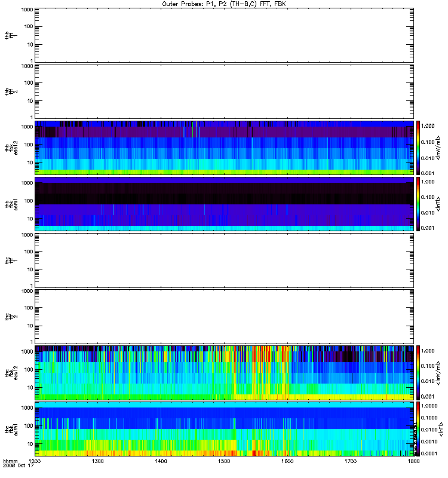Select the empty thb fff 1 spectrogram panel
The width and height of the screenshot is (448, 478).
(x=224, y=35)
